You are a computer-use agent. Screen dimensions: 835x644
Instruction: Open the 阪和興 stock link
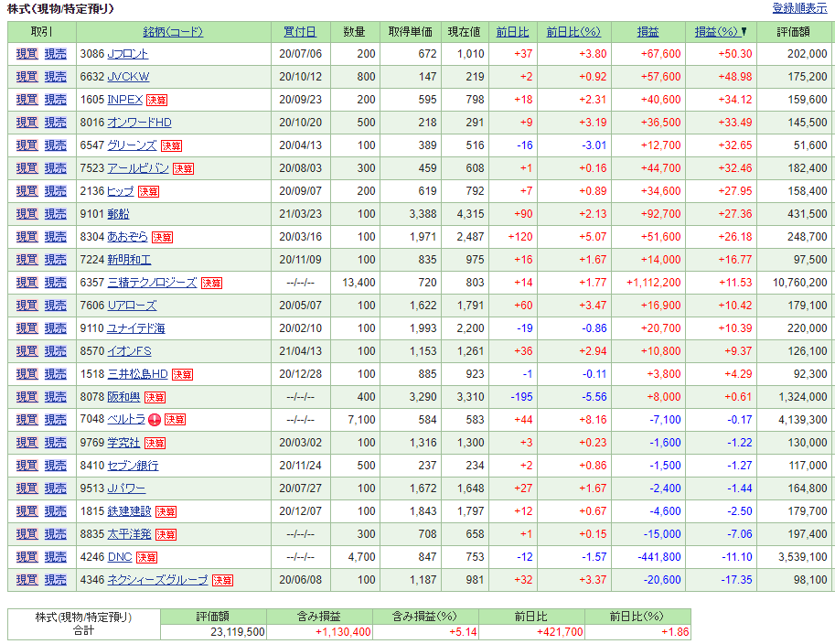click(123, 397)
